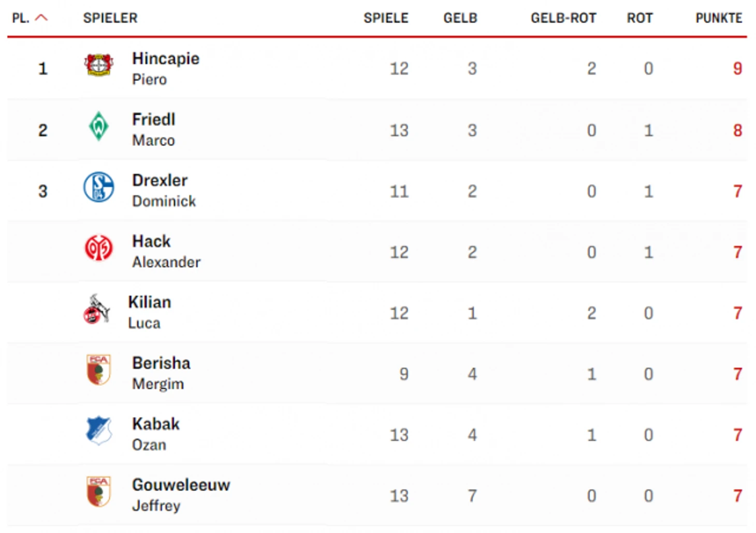Open player Hincapie Piero
This screenshot has height=533, width=756.
pos(166,68)
